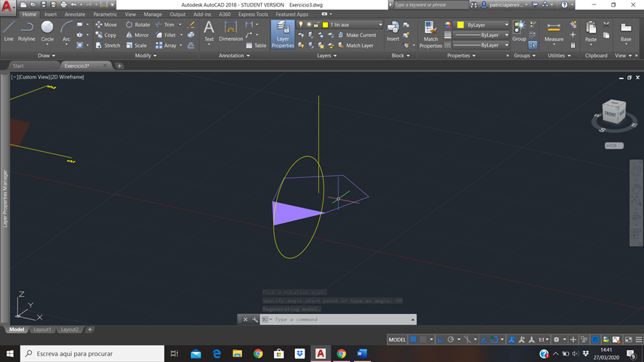Click the yellow layer color swatch
644x362 pixels.
click(x=326, y=25)
